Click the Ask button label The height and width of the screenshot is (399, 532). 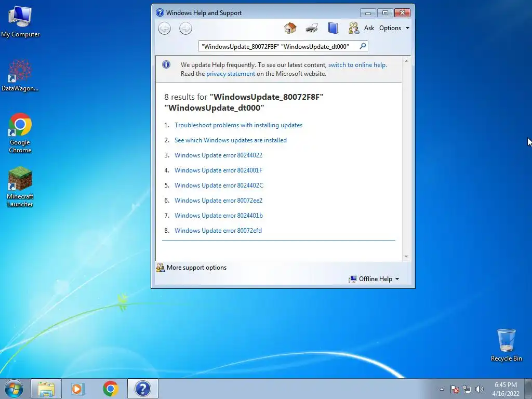pyautogui.click(x=369, y=28)
